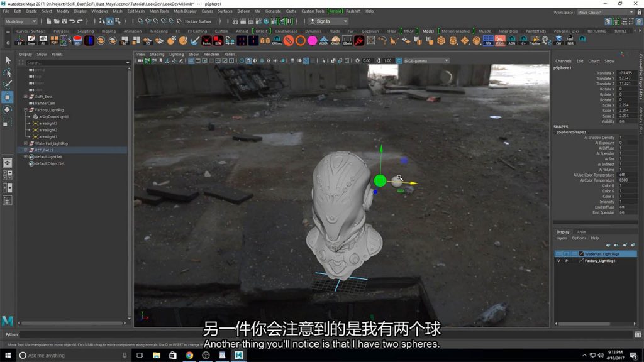Expand the defaultLightSet node
Image resolution: width=644 pixels, height=362 pixels.
25,156
